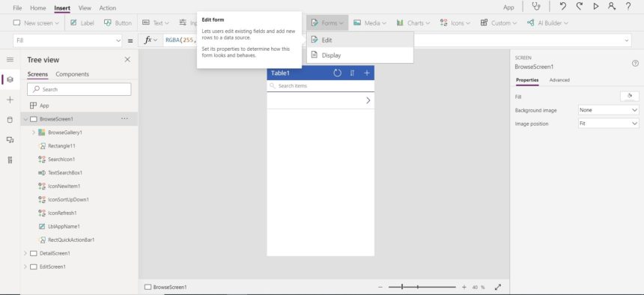Viewport: 644px width, 295px height.
Task: Select Rectangle11 in the tree
Action: pyautogui.click(x=61, y=146)
